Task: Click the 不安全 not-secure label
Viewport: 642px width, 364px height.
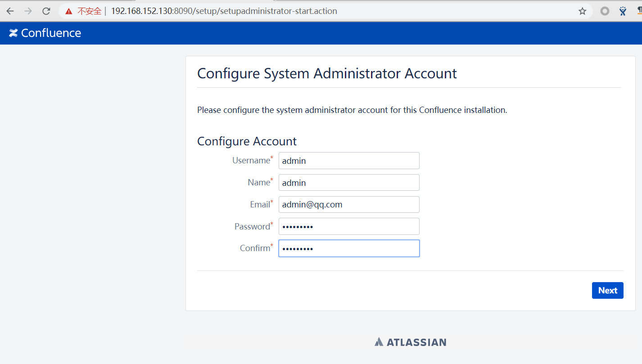Action: (89, 11)
